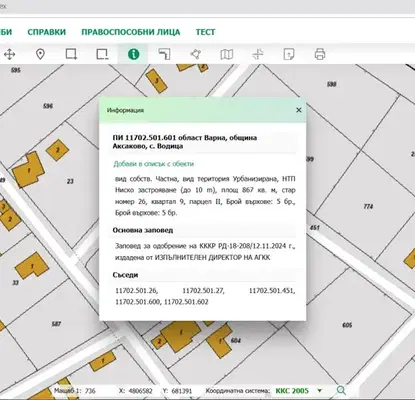
Task: Click parcel 33 label on the map
Action: pyautogui.click(x=15, y=283)
